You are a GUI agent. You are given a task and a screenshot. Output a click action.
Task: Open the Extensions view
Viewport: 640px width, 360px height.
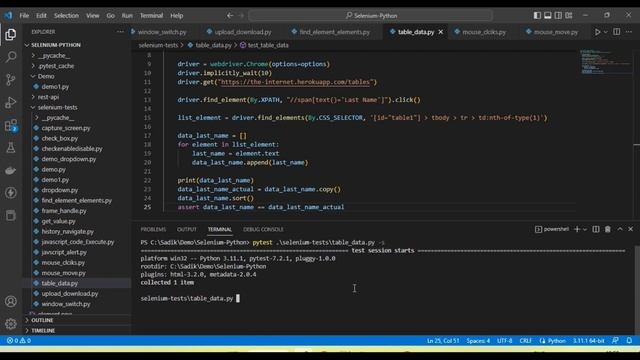tap(11, 125)
